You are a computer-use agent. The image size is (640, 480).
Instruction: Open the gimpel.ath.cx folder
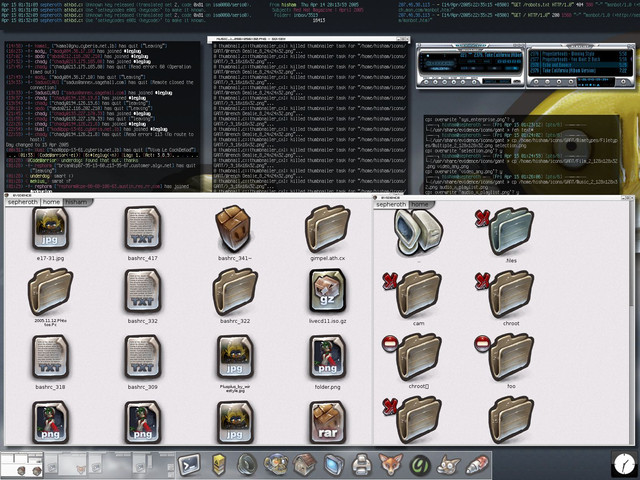327,230
